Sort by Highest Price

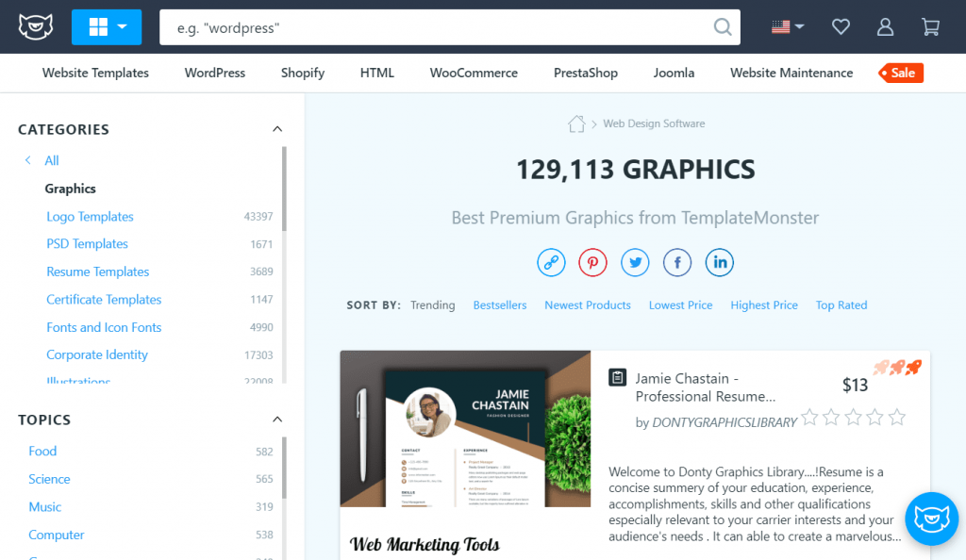pyautogui.click(x=764, y=305)
